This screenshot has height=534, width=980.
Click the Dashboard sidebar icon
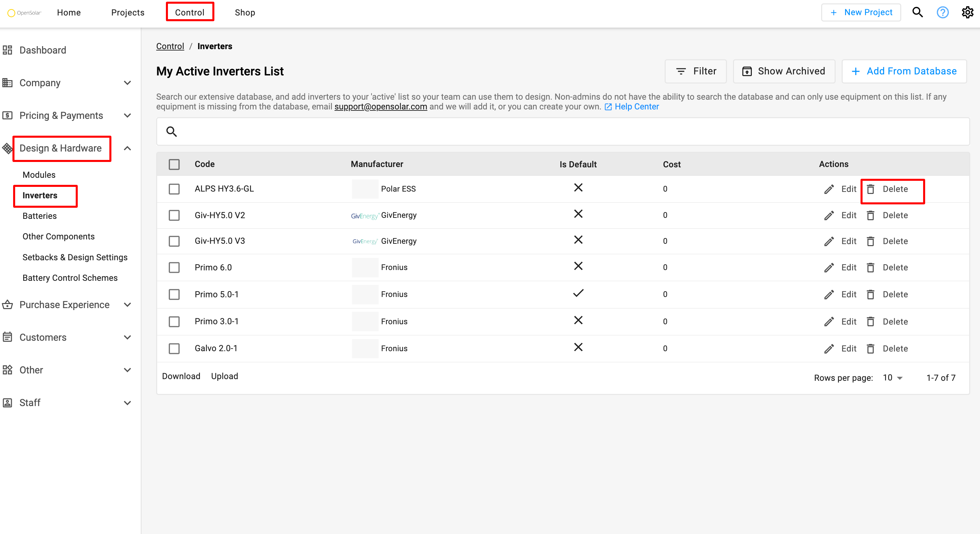pos(7,50)
